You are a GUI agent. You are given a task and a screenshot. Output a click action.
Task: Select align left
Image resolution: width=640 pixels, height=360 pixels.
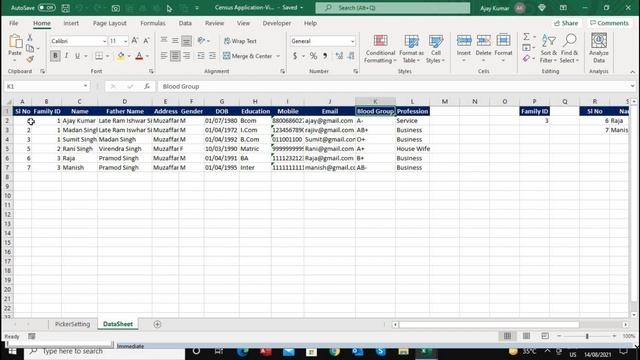pos(164,56)
